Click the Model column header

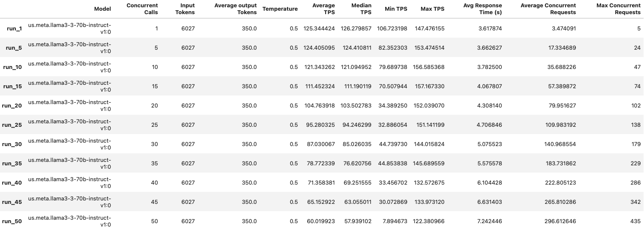102,9
